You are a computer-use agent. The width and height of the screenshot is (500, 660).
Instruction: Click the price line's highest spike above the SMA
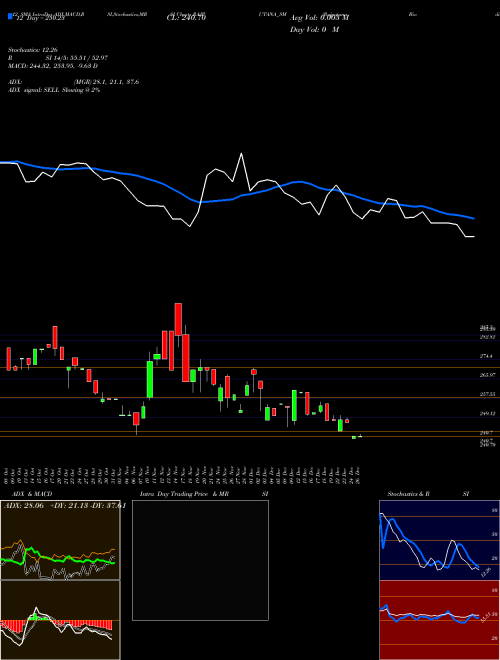(x=242, y=154)
